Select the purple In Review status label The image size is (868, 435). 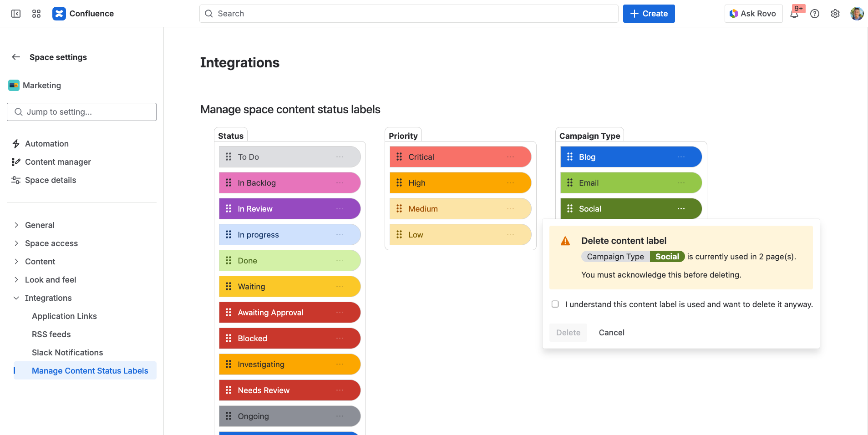pyautogui.click(x=282, y=209)
